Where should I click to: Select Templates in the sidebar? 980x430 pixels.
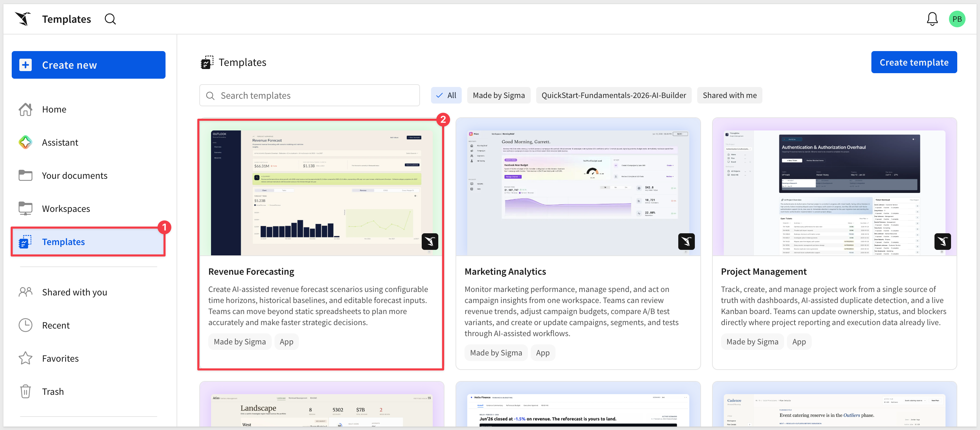[88, 242]
